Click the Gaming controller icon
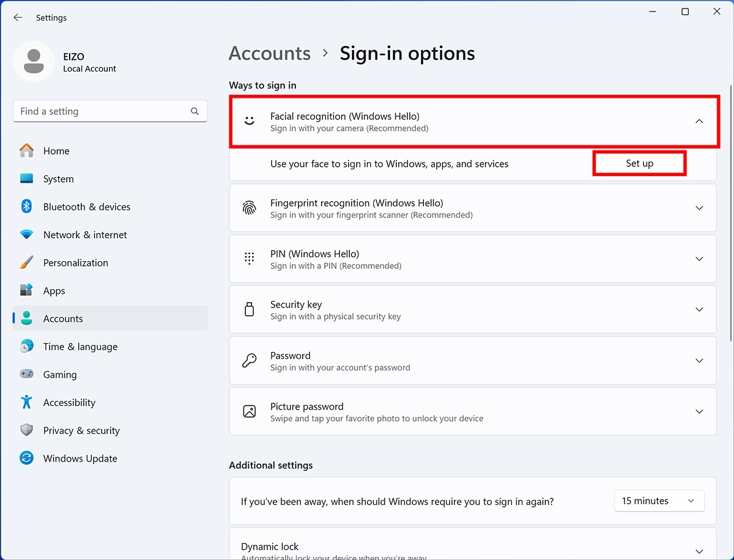This screenshot has height=560, width=734. coord(26,374)
